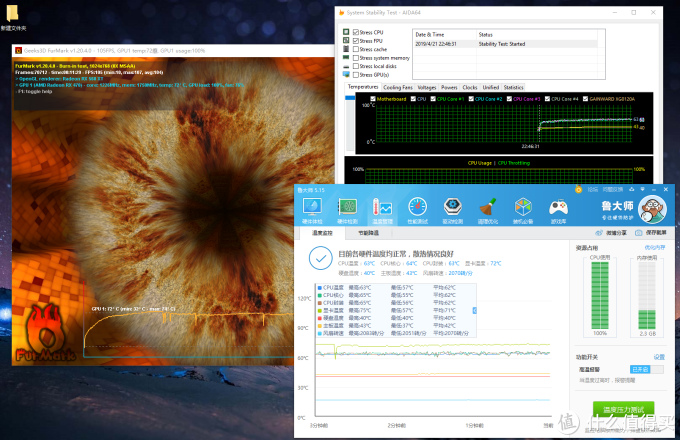Image resolution: width=680 pixels, height=440 pixels.
Task: Enable Stress system memory checkbox
Action: pos(356,58)
